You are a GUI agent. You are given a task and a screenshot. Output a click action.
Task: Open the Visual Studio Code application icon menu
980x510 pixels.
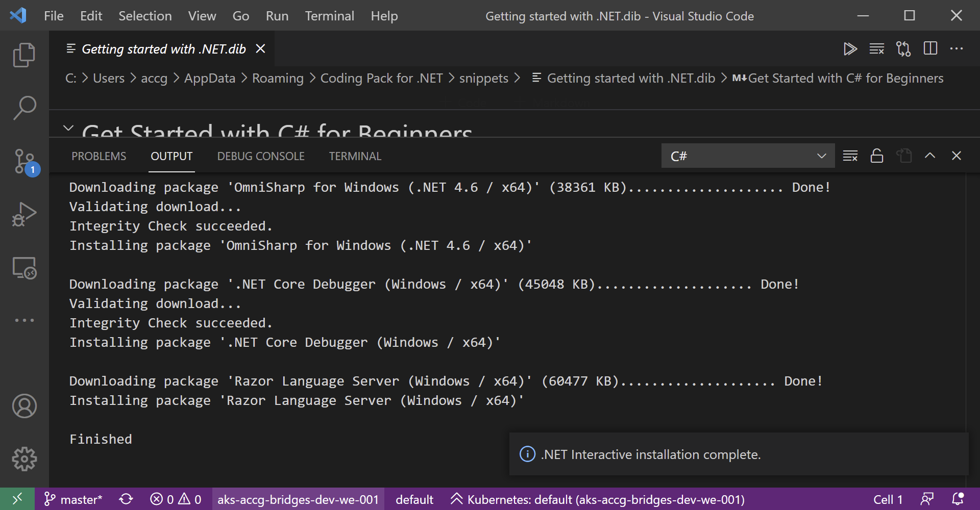click(x=18, y=15)
